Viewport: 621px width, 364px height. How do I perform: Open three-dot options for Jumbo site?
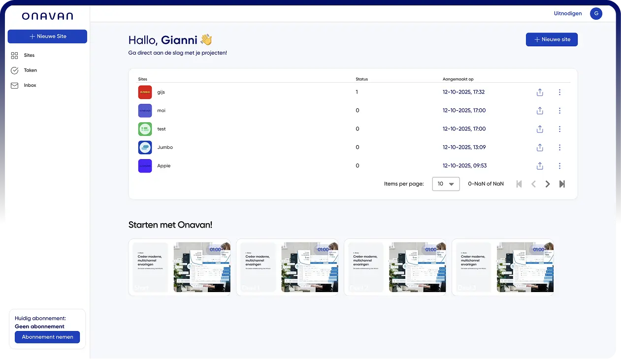click(559, 147)
